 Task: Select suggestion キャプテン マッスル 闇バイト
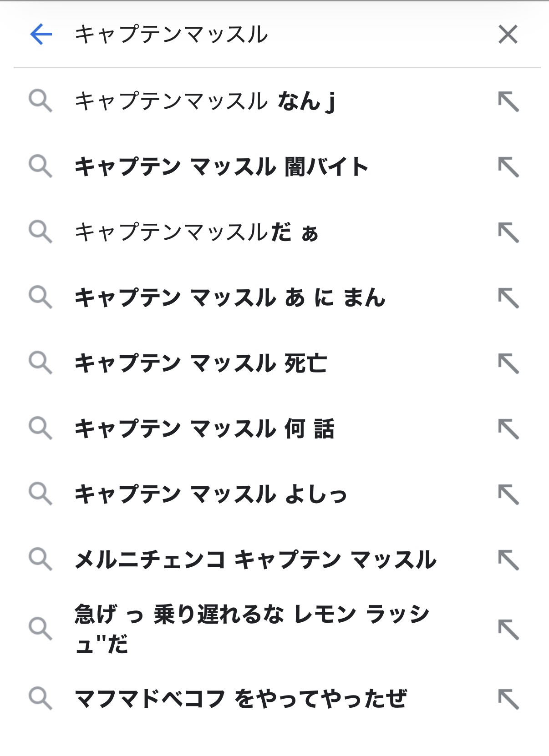221,166
